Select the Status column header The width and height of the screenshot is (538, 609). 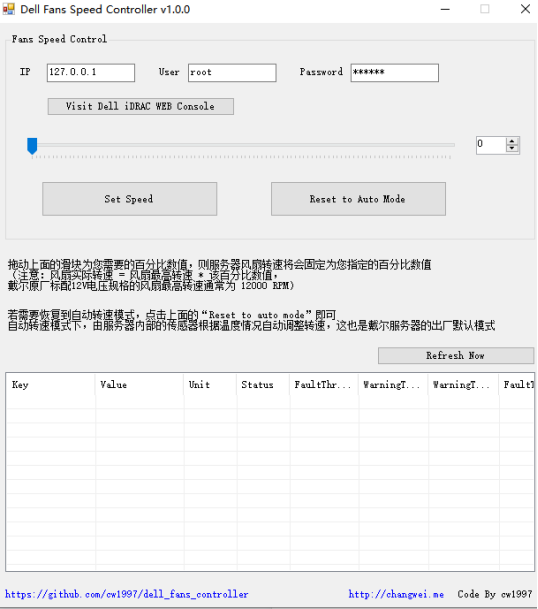click(x=263, y=385)
